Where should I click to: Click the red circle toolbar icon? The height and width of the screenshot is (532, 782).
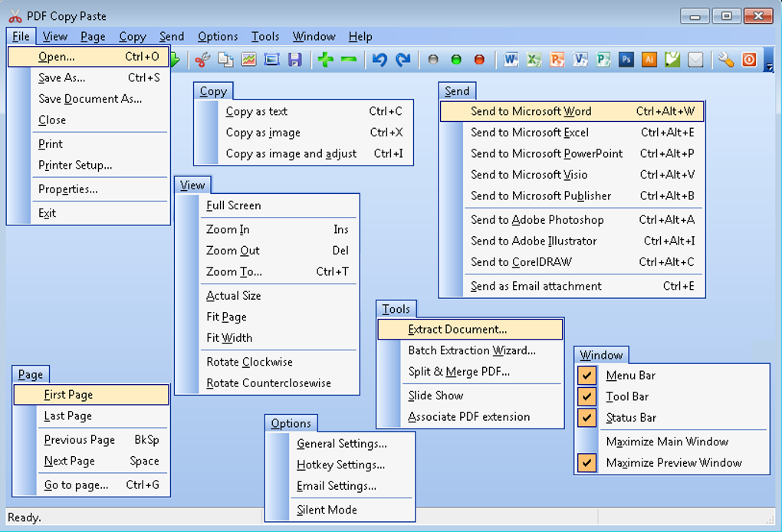tap(479, 60)
